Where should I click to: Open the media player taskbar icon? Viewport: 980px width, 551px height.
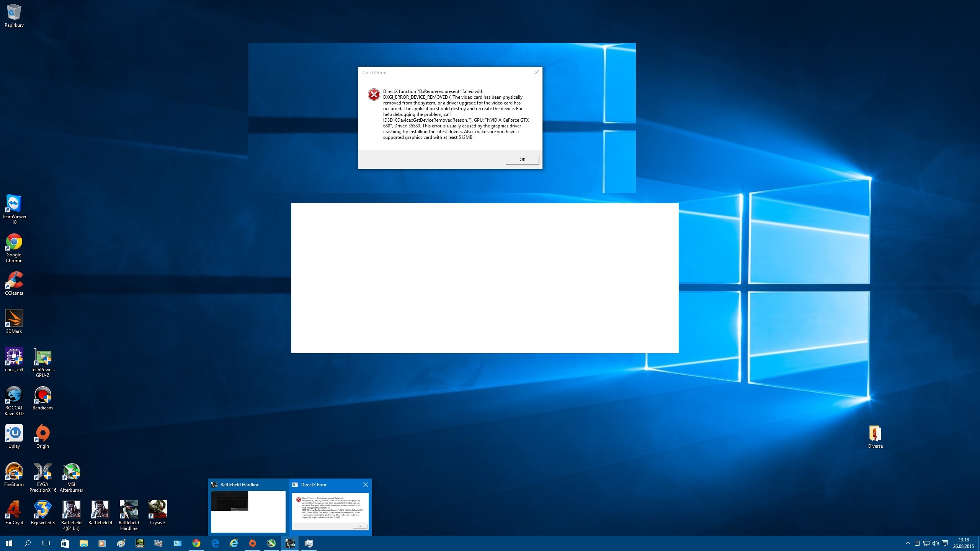click(102, 543)
